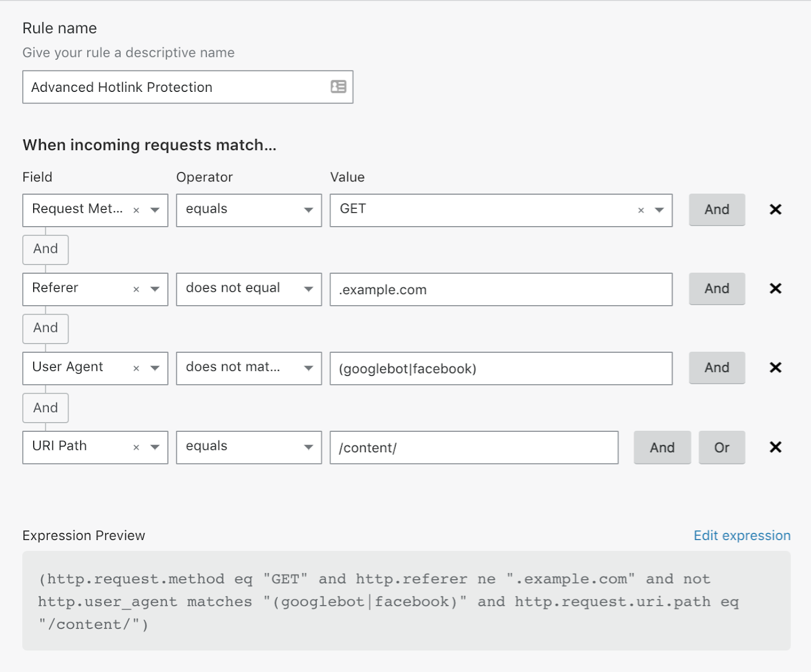Clear the Request Method field selection
This screenshot has height=672, width=811.
135,210
